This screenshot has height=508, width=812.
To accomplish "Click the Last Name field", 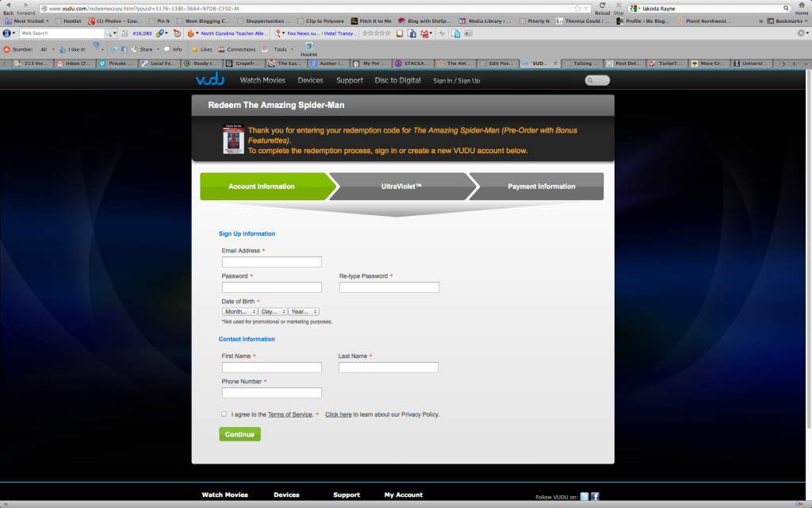I will [x=389, y=368].
